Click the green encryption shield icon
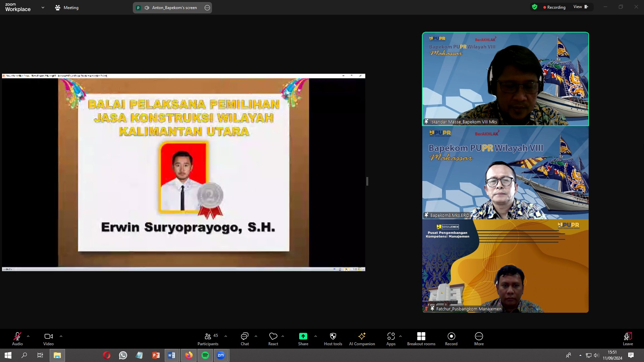 (535, 7)
